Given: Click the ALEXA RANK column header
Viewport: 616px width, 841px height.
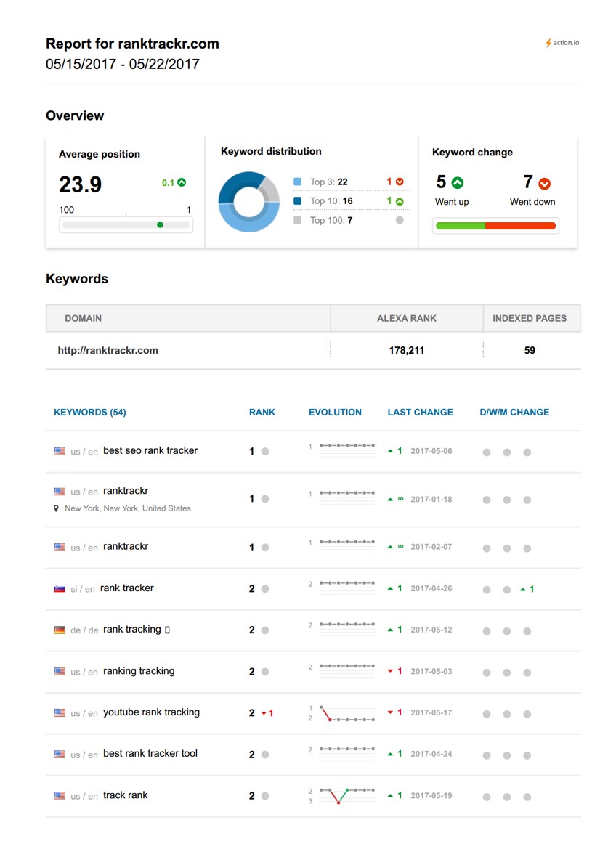Looking at the screenshot, I should click(406, 318).
